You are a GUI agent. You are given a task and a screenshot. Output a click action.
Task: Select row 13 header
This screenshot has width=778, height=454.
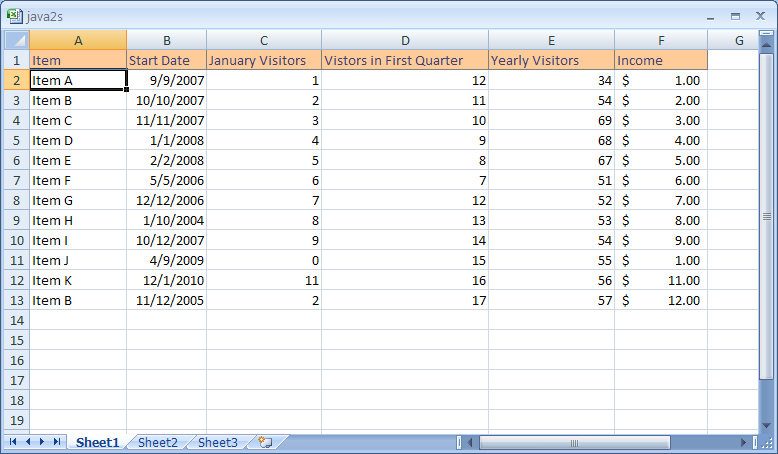point(17,300)
